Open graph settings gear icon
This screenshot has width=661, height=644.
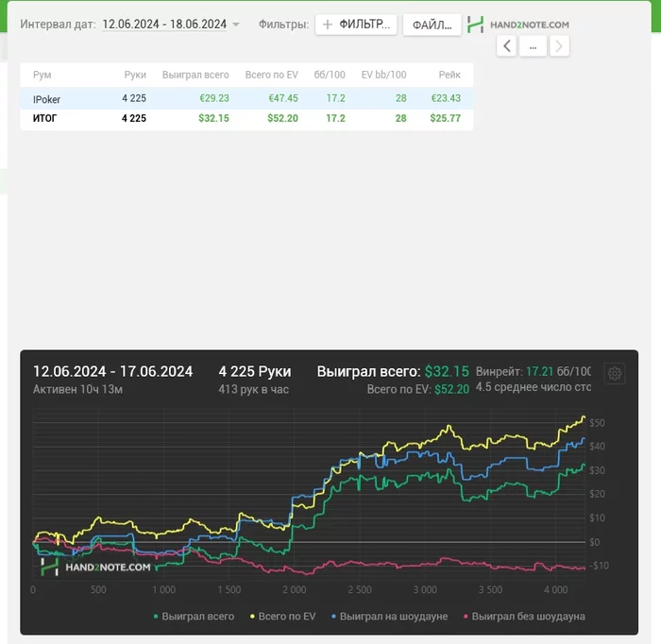615,373
